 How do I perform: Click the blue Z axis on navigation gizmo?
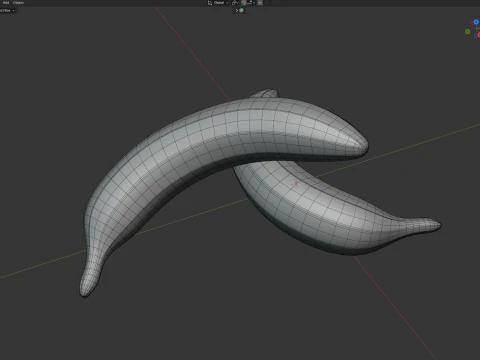476,22
